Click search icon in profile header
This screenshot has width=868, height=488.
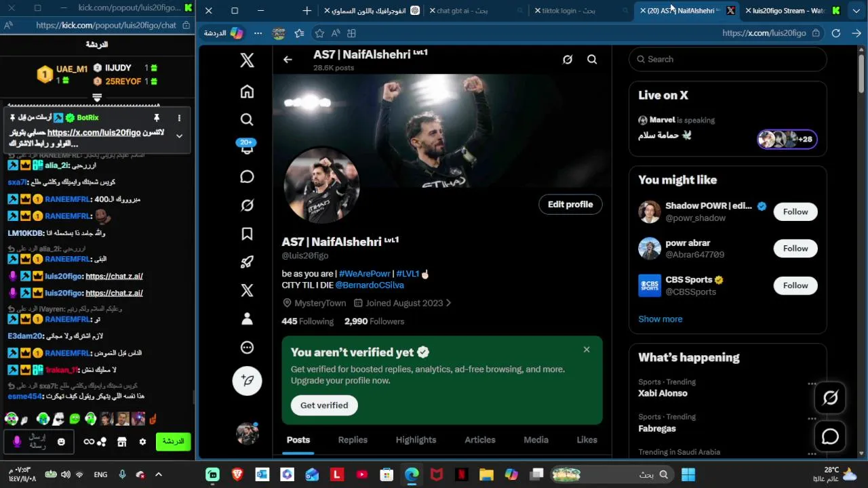point(592,60)
